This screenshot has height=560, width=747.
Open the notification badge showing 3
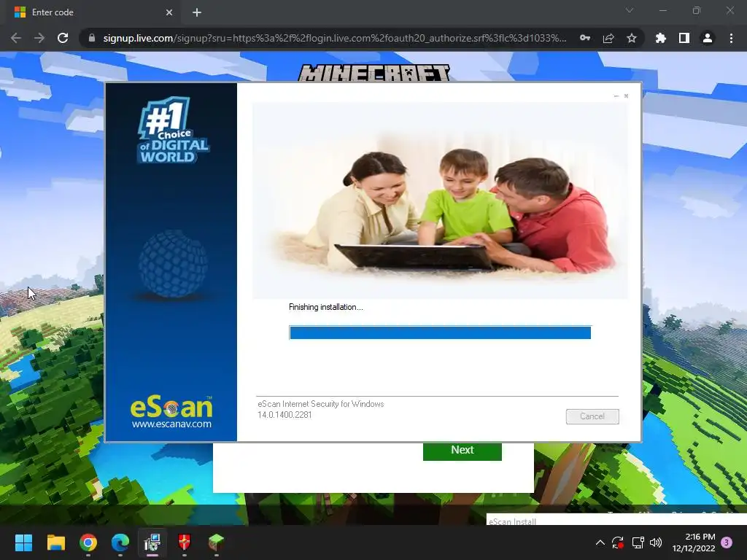click(727, 542)
